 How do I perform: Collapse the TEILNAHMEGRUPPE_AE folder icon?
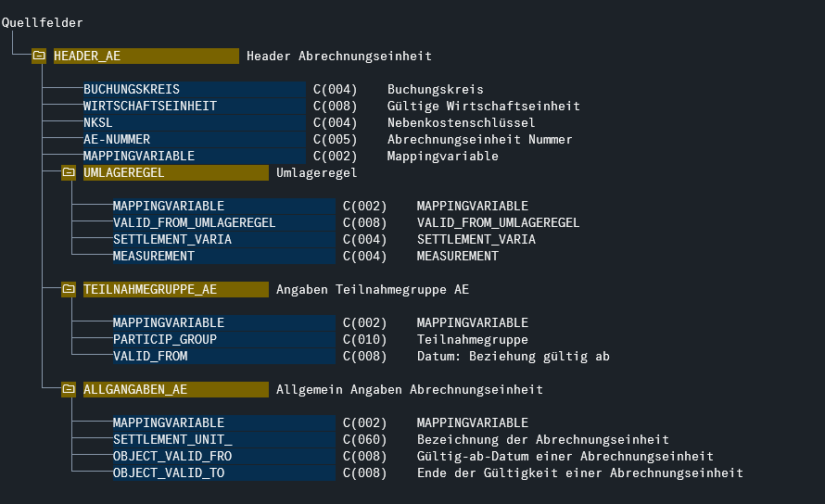coord(69,289)
